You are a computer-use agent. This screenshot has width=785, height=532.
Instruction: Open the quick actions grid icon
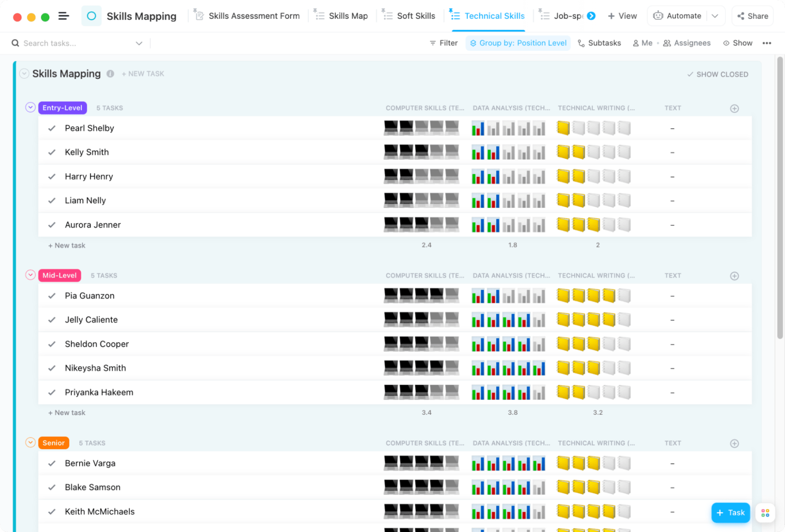coord(765,513)
